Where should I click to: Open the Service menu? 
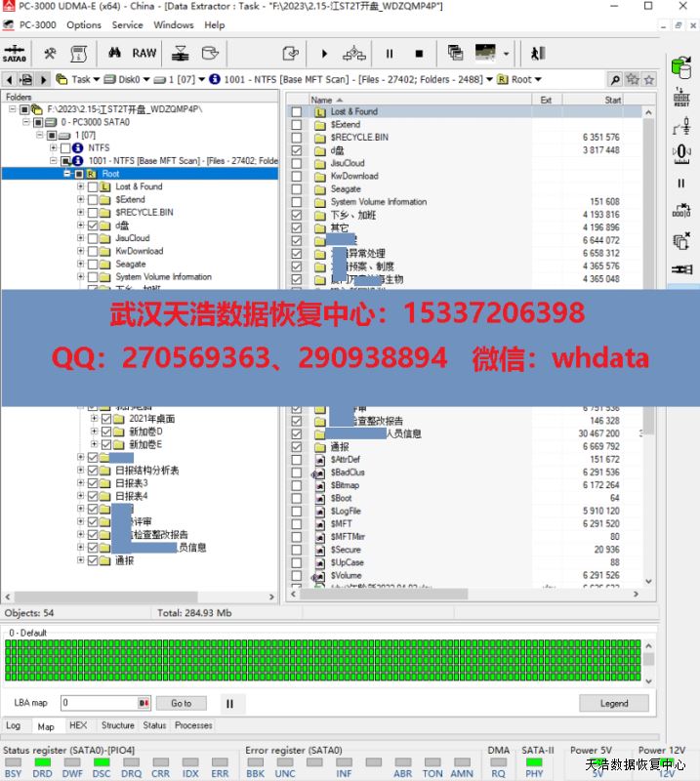point(127,25)
